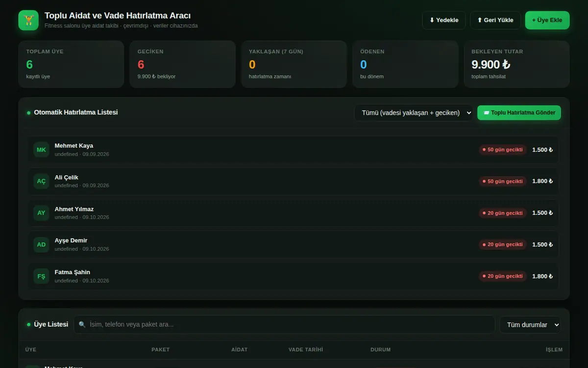Click the name "Fatma Şahin"
Screen dimensions: 588x368
tap(73, 272)
